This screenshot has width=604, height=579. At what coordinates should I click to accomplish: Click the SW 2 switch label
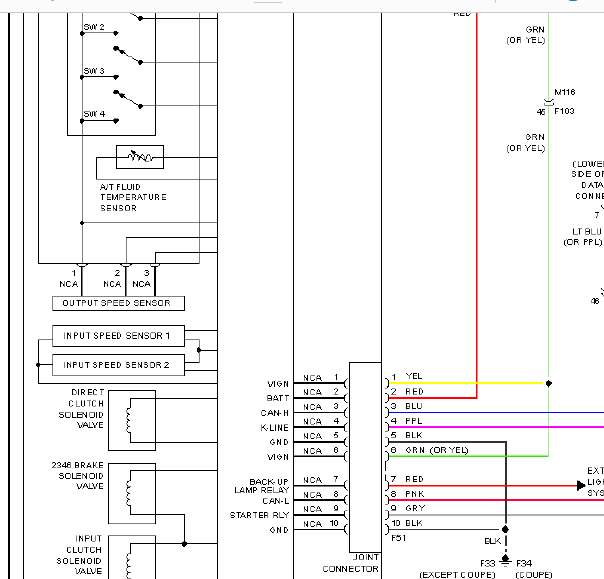click(94, 27)
